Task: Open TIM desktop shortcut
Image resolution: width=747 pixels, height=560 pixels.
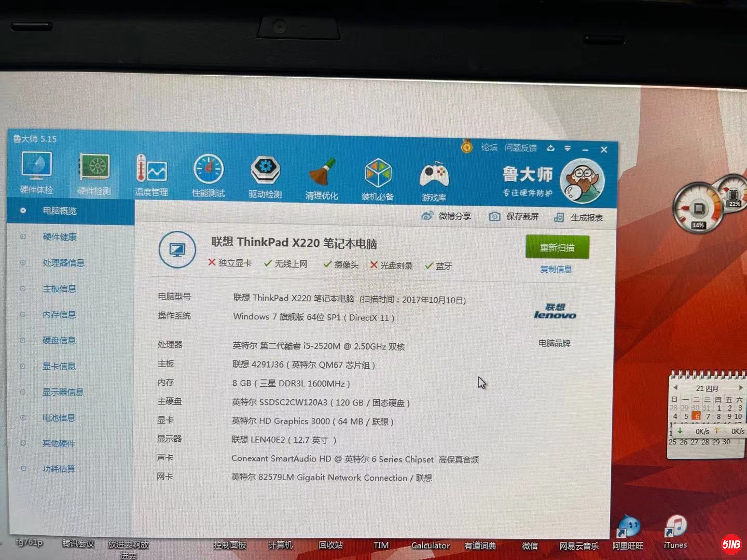Action: [381, 545]
